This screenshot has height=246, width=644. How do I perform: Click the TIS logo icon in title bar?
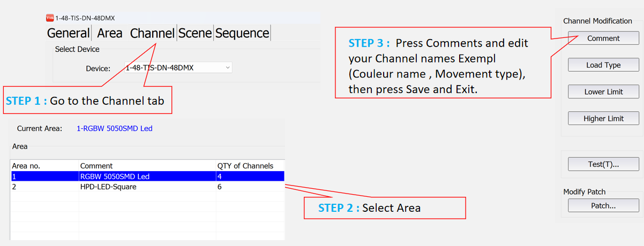[x=50, y=18]
